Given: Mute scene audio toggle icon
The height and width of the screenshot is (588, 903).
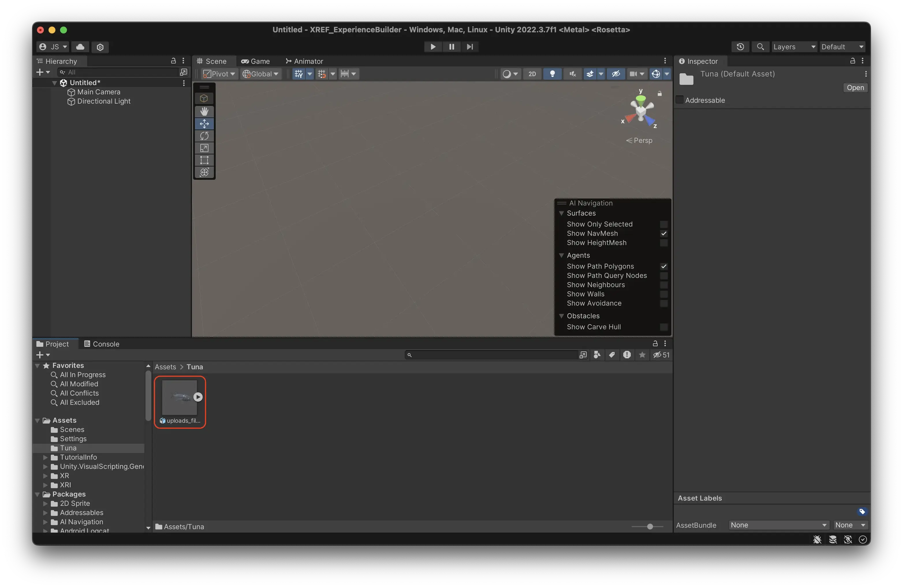Looking at the screenshot, I should click(572, 74).
